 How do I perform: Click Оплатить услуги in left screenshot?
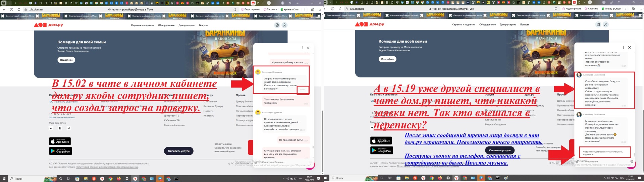(x=178, y=151)
